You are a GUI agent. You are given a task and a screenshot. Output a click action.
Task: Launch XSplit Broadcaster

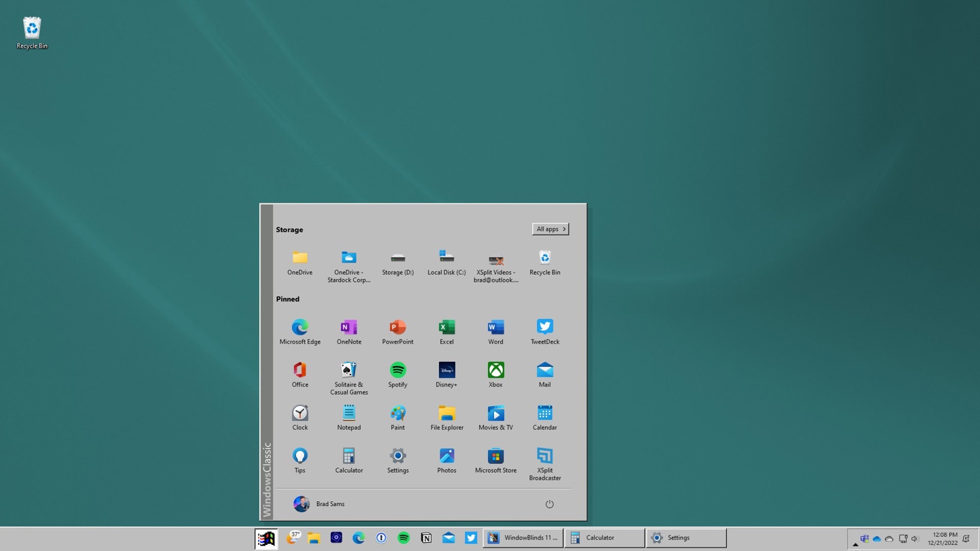coord(544,456)
